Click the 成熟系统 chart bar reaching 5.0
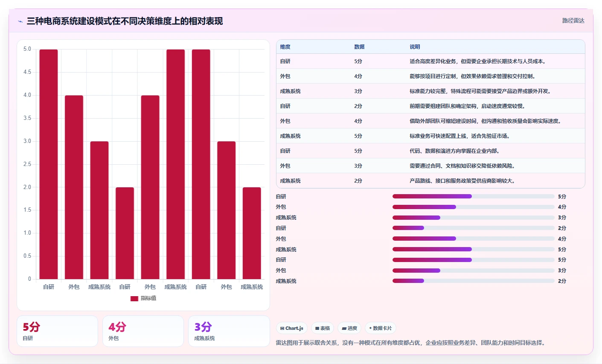 click(175, 164)
